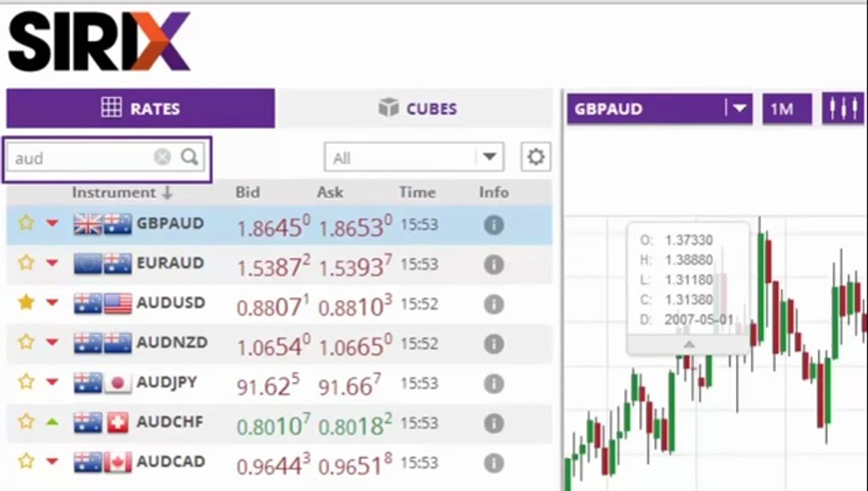Screen dimensions: 868x491
Task: Click EURAUD ask price 1.5393
Action: point(355,266)
